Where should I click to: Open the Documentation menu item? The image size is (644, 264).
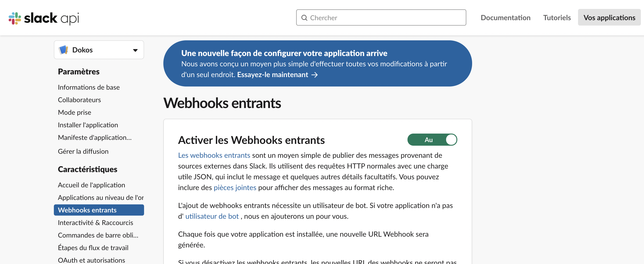point(506,17)
